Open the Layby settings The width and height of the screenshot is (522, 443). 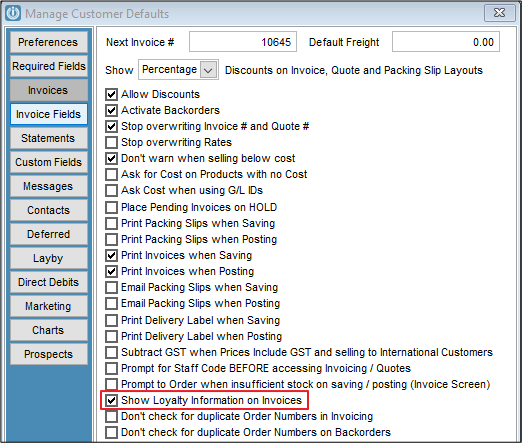tap(48, 258)
